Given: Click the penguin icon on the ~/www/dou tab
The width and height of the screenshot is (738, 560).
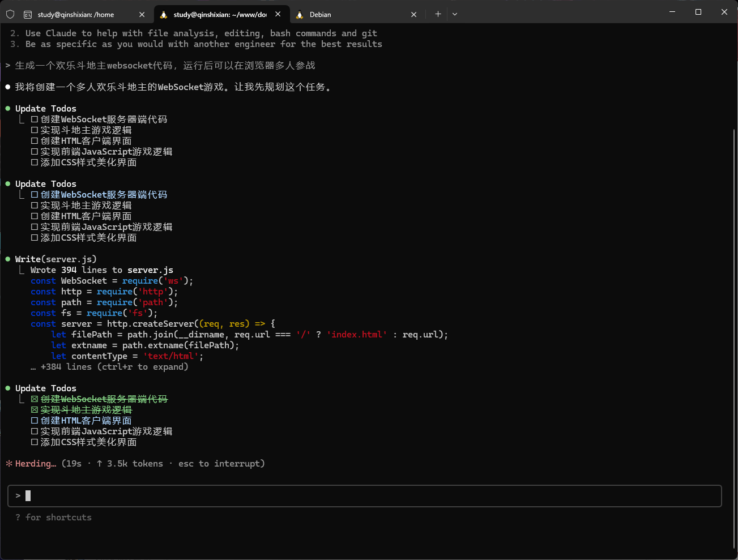Looking at the screenshot, I should pos(164,15).
